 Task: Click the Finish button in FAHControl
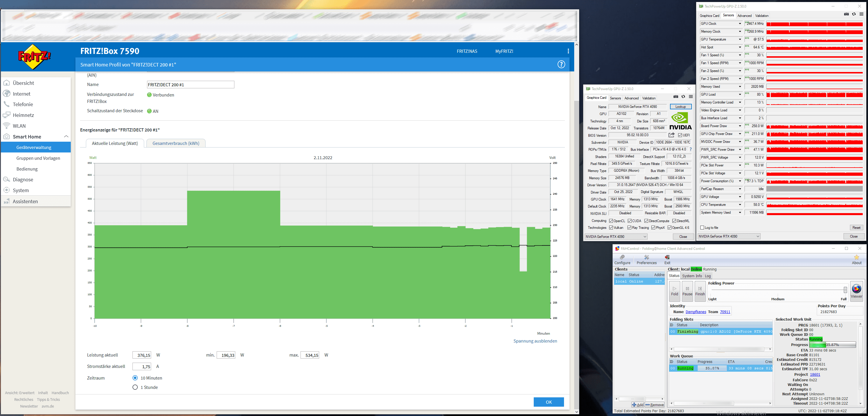700,291
